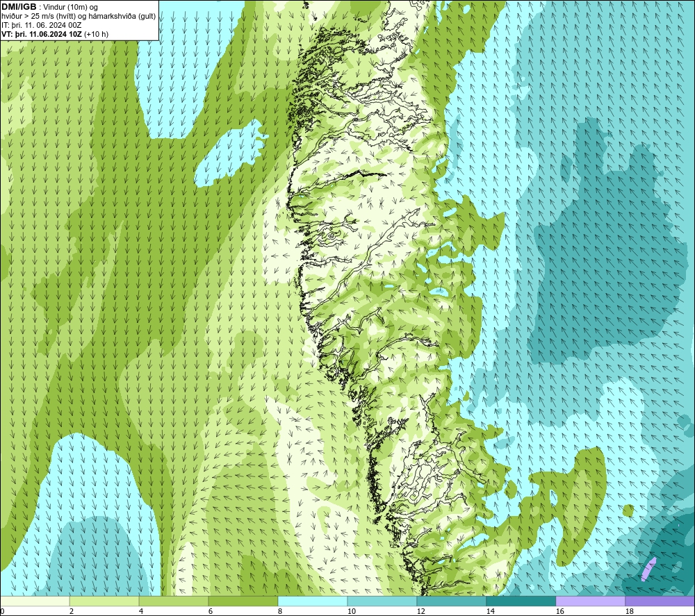Click the teal 12–14 m/s legend swatch
Image resolution: width=695 pixels, height=616 pixels.
point(452,601)
